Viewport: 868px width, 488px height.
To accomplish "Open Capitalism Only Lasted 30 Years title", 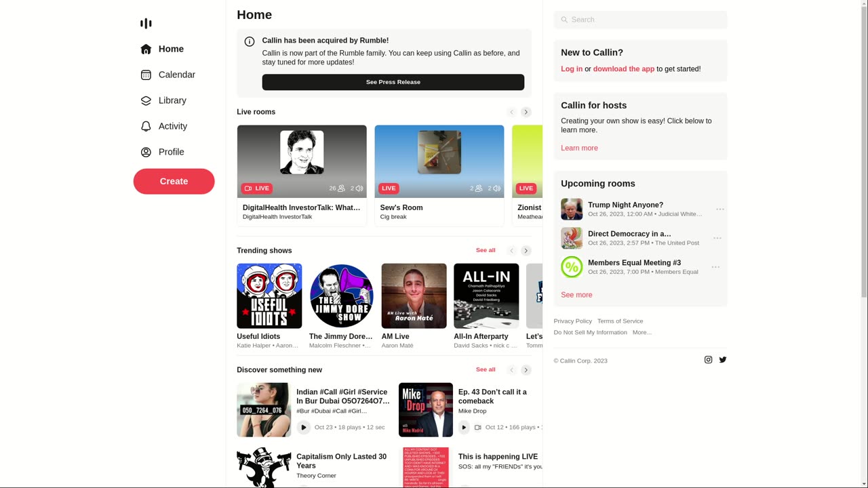I will pos(341,461).
